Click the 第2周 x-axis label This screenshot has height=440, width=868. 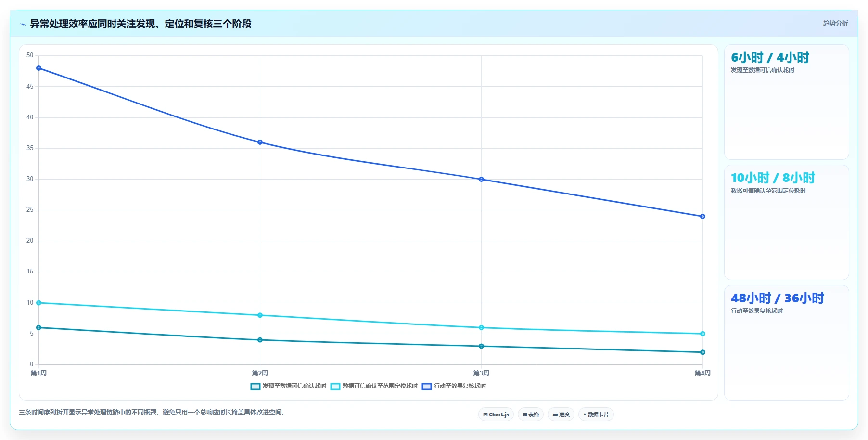click(260, 374)
